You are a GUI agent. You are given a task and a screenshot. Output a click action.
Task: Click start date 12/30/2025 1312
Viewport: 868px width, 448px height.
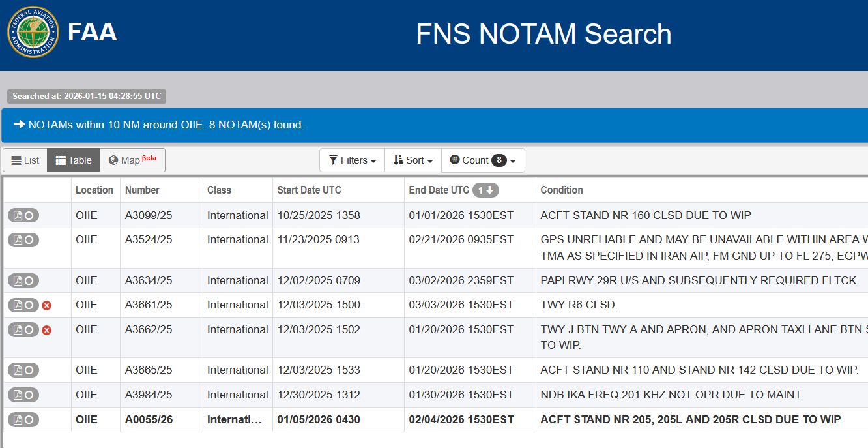pos(319,395)
